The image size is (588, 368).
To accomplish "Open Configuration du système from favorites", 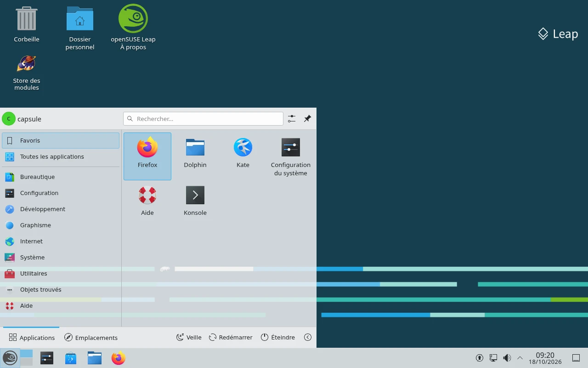I will [291, 156].
